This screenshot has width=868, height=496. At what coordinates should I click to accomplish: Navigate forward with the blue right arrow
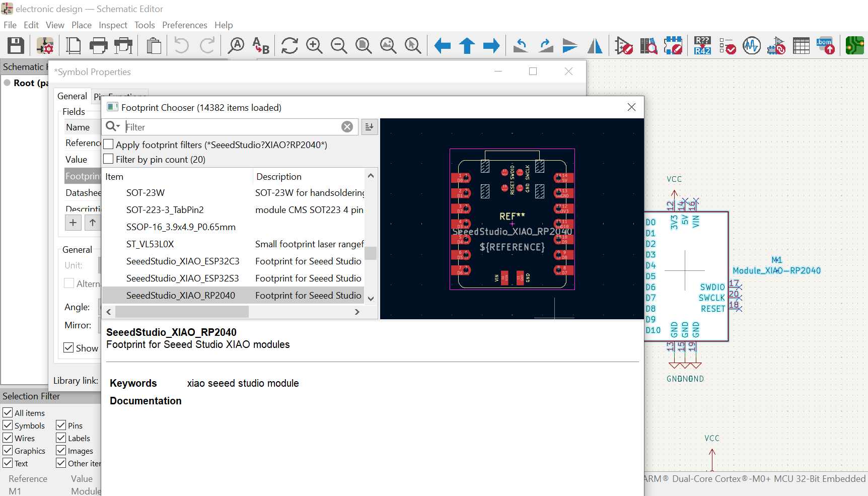(491, 46)
